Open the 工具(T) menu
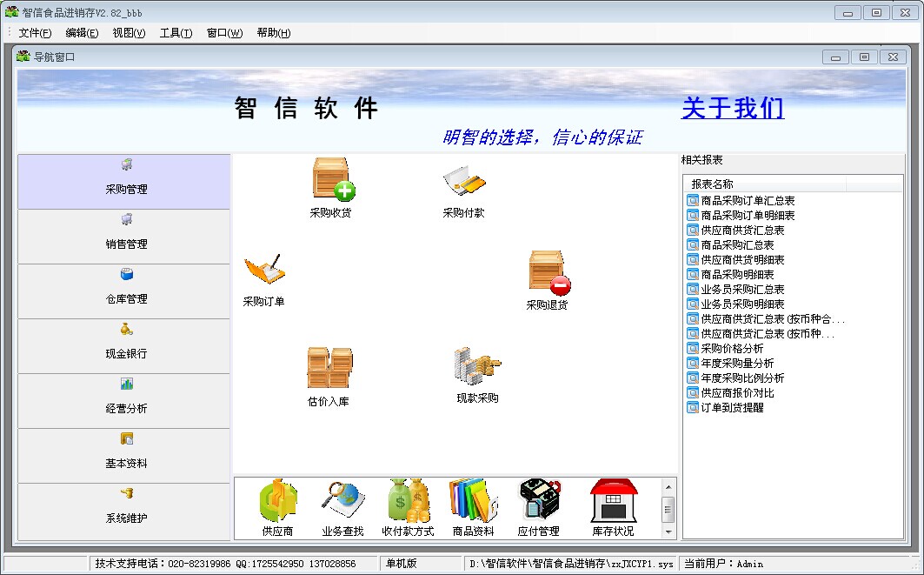The height and width of the screenshot is (575, 924). tap(176, 33)
